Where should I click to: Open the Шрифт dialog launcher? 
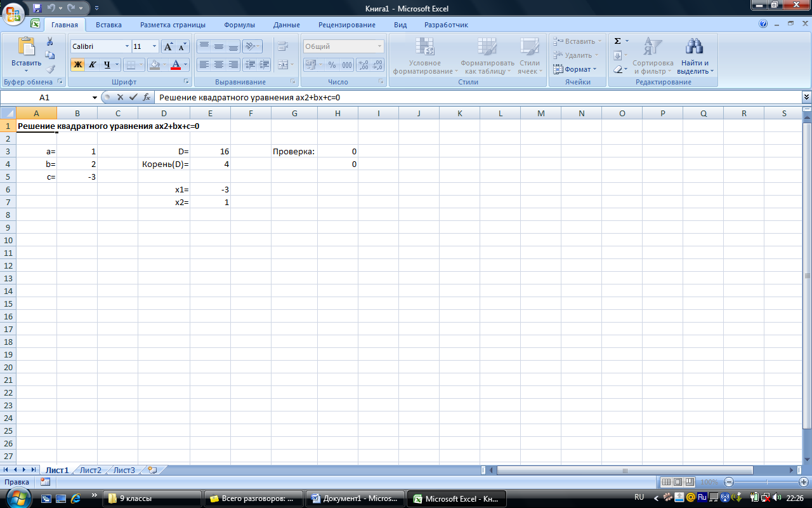tap(187, 82)
